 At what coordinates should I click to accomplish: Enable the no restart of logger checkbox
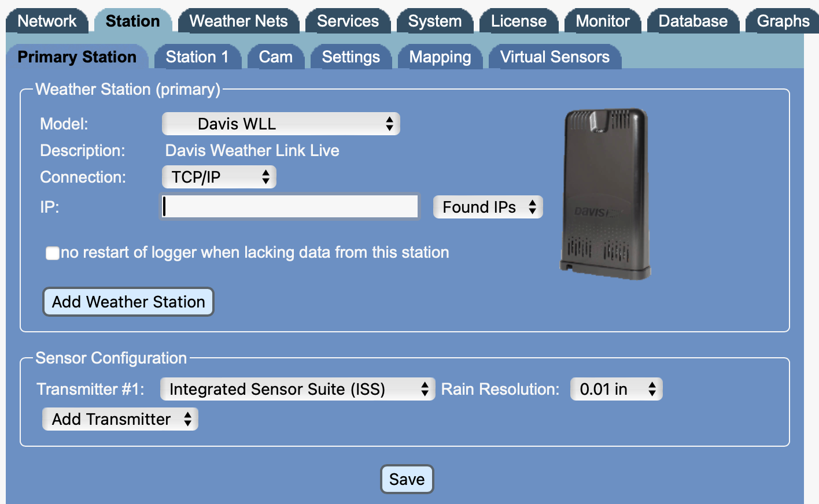(53, 253)
